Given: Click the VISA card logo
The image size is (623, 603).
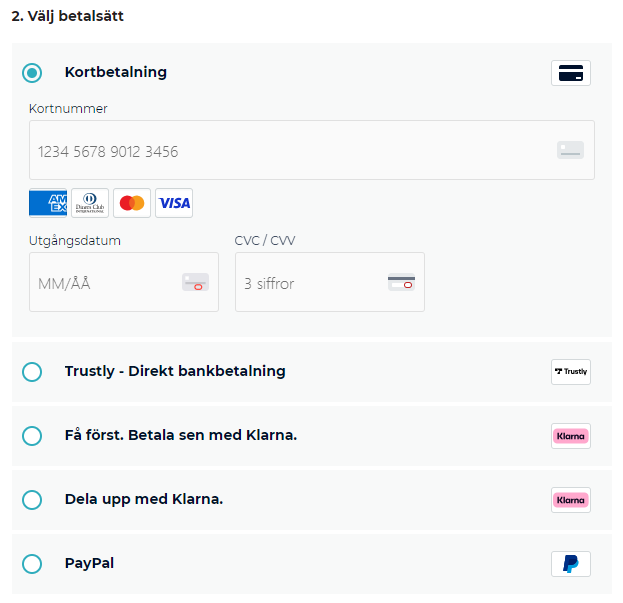Looking at the screenshot, I should click(174, 203).
